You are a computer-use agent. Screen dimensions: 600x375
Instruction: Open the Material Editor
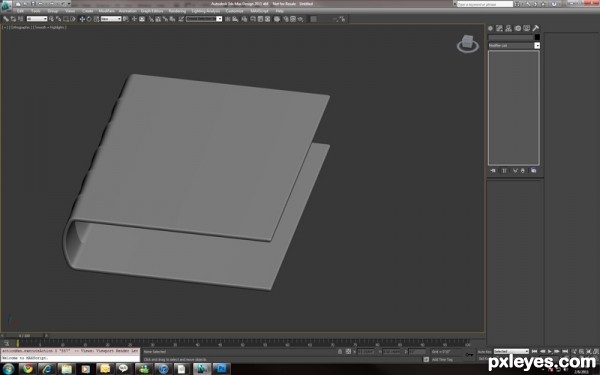click(x=277, y=19)
